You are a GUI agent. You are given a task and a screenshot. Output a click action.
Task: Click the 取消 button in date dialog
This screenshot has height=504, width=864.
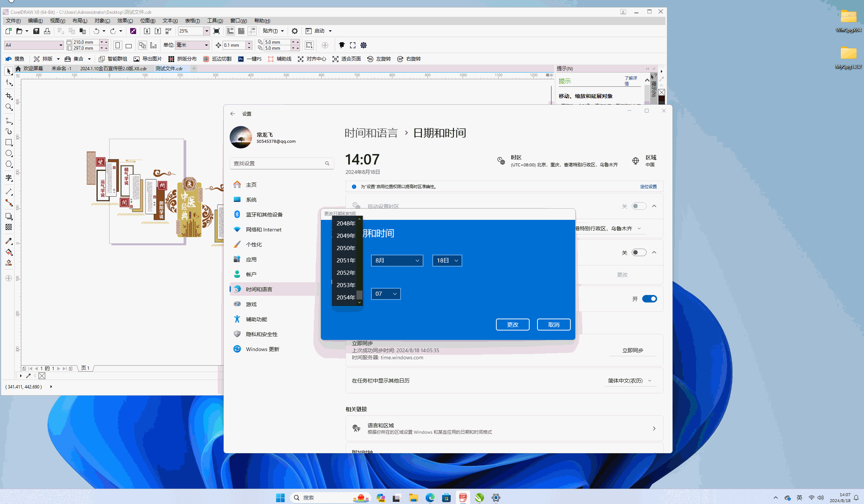pos(554,325)
